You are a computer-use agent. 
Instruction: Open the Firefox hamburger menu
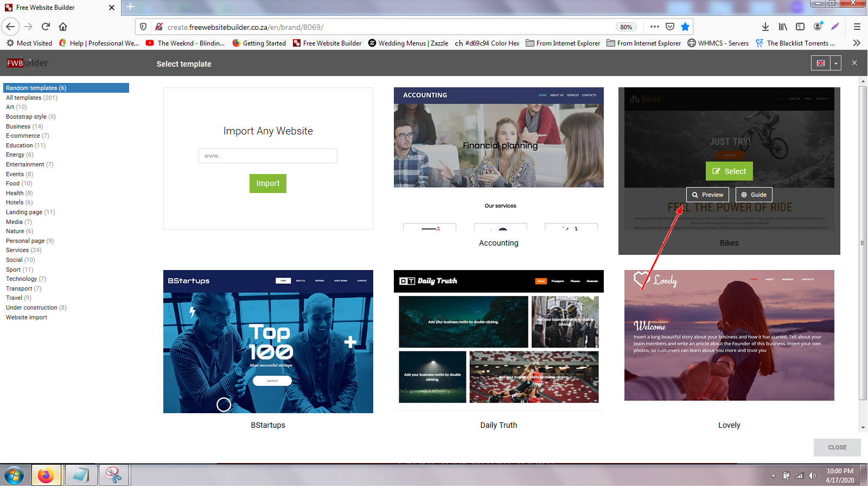[857, 27]
